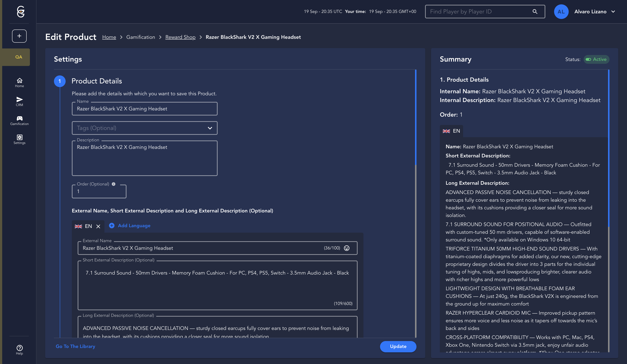Click the search magnifier icon
Viewport: 627px width, 364px height.
pyautogui.click(x=535, y=12)
